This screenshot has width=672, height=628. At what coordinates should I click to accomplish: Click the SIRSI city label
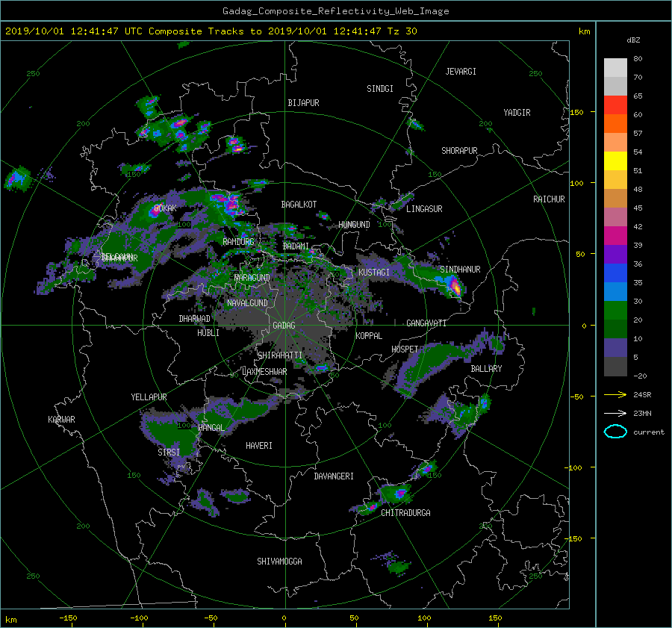(x=169, y=453)
